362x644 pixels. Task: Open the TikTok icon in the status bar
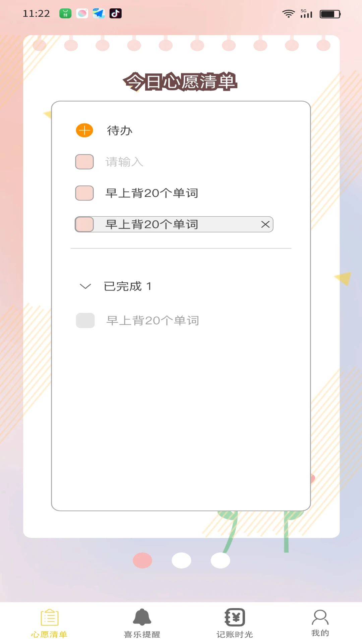coord(116,14)
